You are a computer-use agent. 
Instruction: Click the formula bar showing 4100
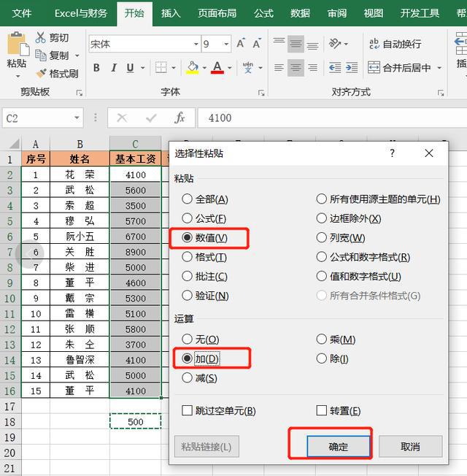332,118
